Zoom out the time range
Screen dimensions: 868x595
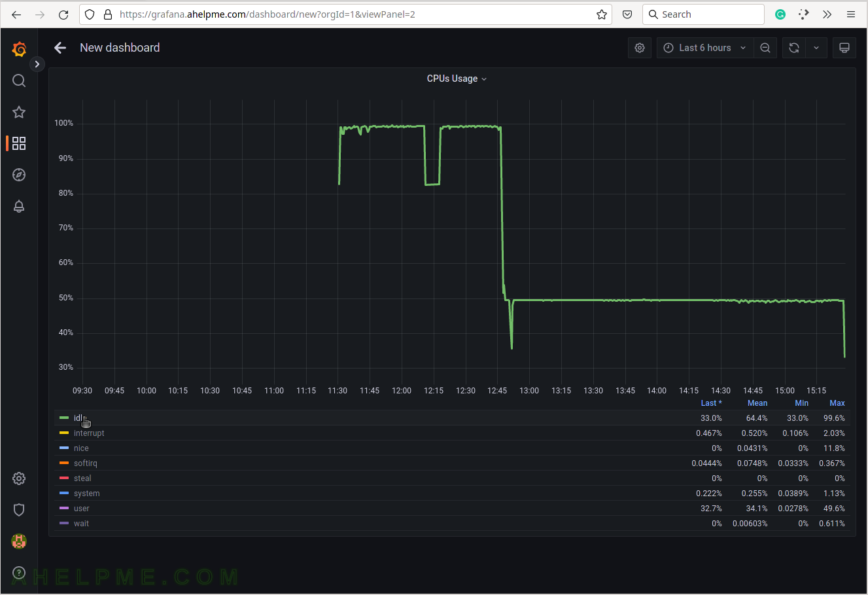[x=765, y=48]
